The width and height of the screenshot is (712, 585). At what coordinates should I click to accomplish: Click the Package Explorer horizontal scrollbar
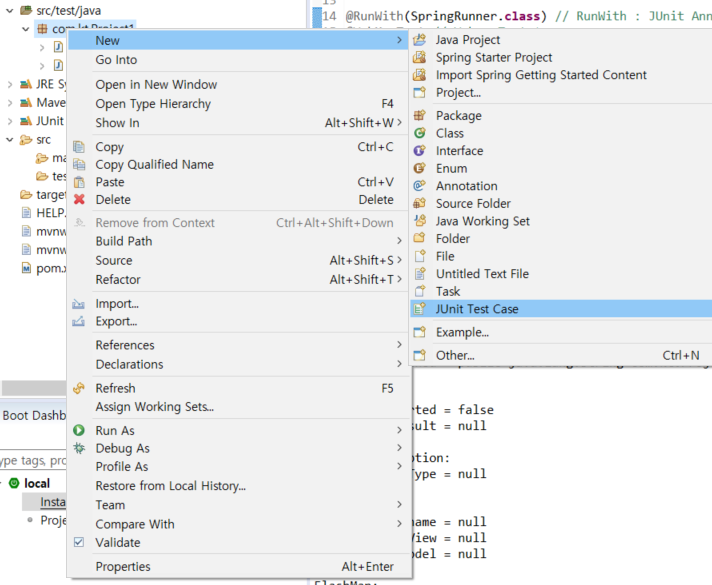click(34, 388)
